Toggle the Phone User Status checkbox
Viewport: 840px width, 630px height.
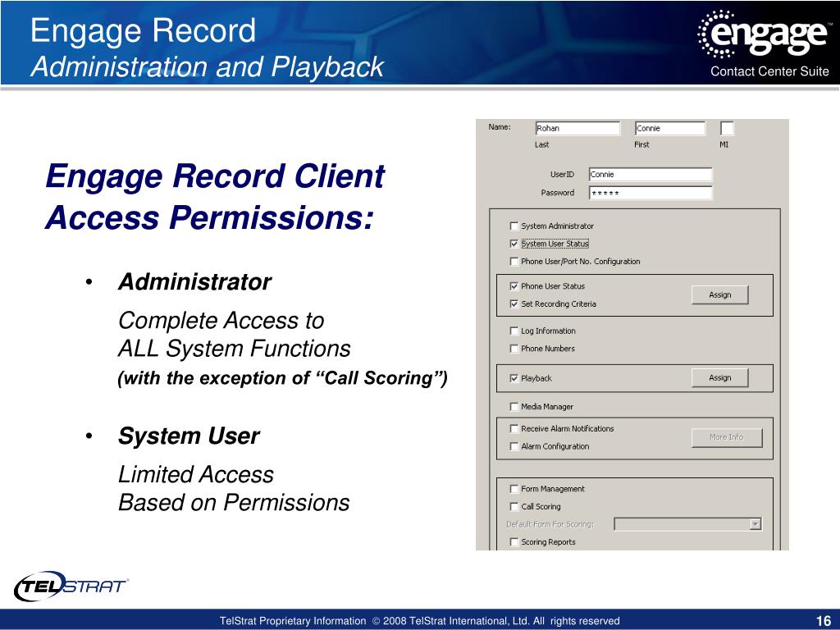point(514,286)
